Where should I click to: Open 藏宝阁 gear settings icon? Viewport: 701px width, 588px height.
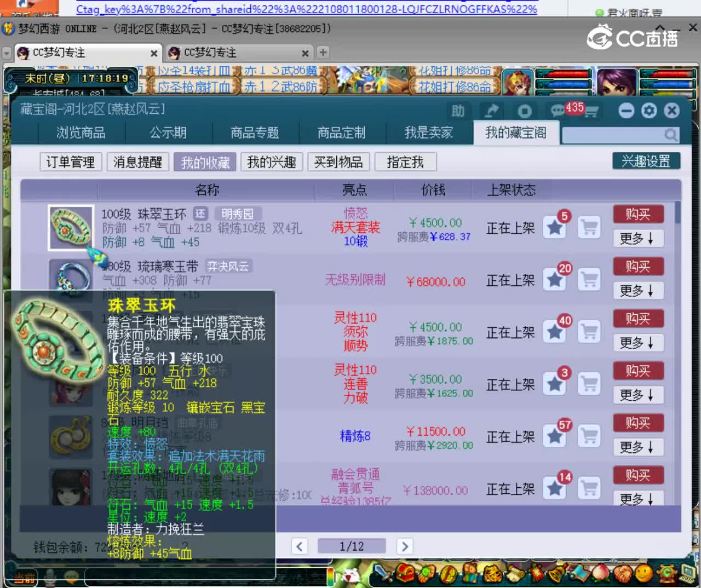[649, 111]
